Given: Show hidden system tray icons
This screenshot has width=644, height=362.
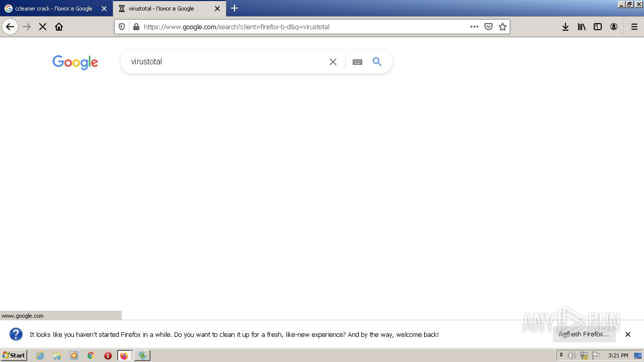Looking at the screenshot, I should pyautogui.click(x=561, y=355).
